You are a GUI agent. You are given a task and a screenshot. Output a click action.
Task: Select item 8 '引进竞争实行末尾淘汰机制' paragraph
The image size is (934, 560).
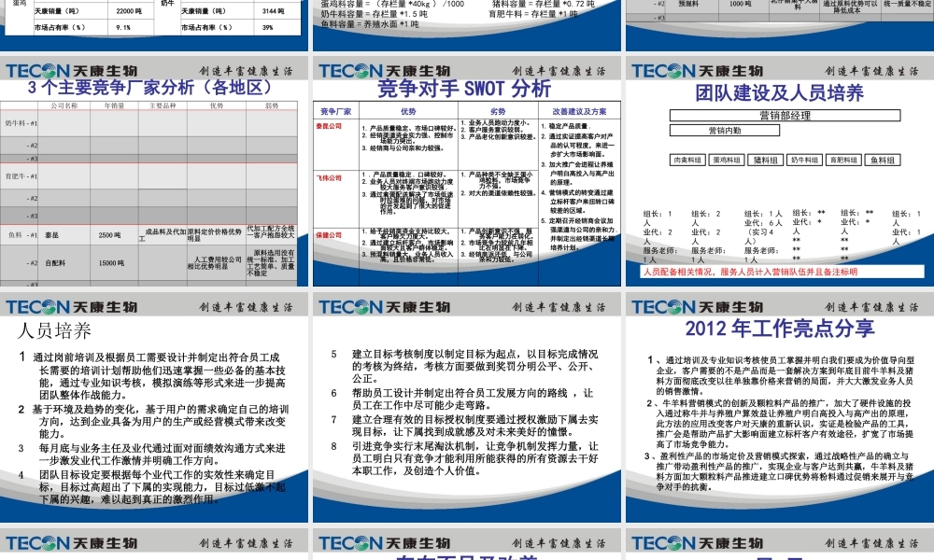click(464, 458)
